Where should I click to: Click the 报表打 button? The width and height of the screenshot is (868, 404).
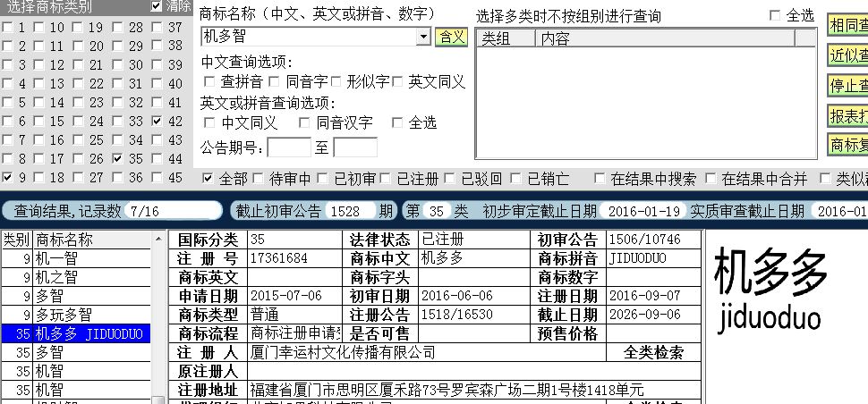pyautogui.click(x=847, y=115)
